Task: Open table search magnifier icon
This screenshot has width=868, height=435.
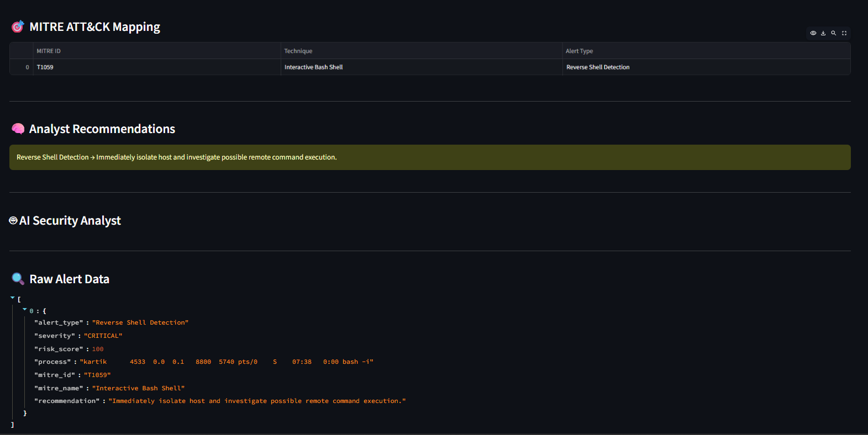Action: pyautogui.click(x=834, y=33)
